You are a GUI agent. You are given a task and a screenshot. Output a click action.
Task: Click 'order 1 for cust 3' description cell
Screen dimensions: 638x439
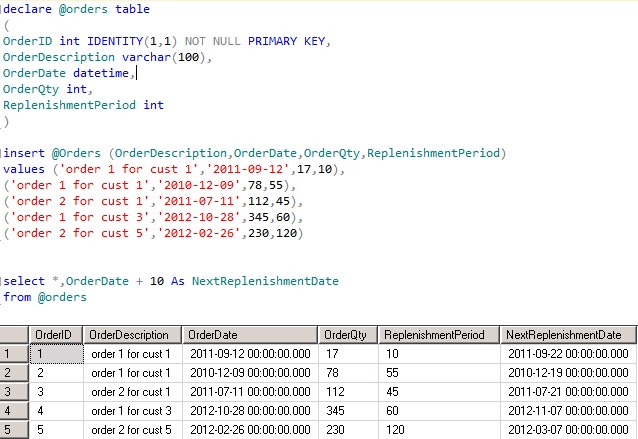(133, 411)
